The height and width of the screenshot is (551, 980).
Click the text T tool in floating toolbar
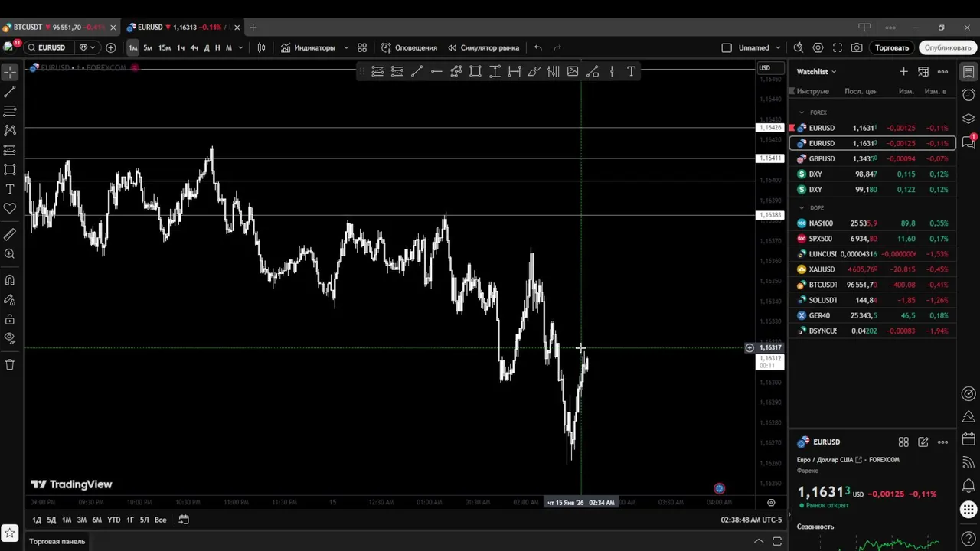point(631,71)
